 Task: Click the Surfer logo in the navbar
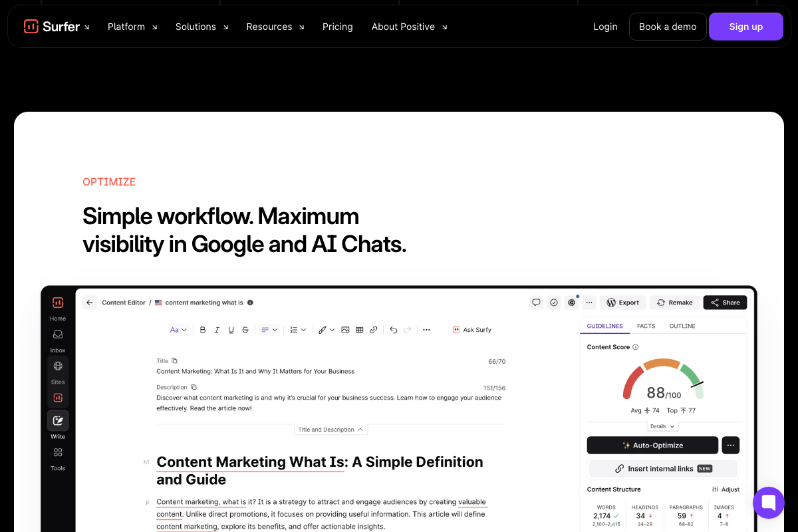[x=52, y=27]
